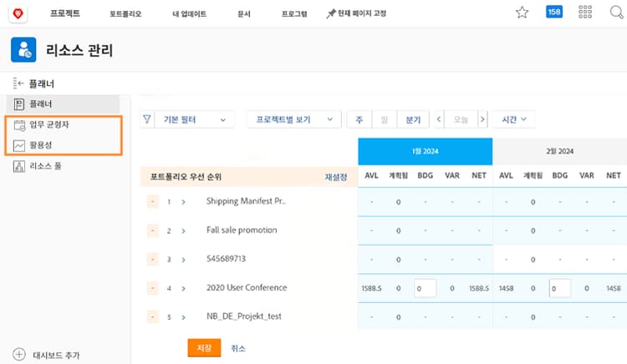Open the 기본 필터 dropdown

tap(194, 119)
